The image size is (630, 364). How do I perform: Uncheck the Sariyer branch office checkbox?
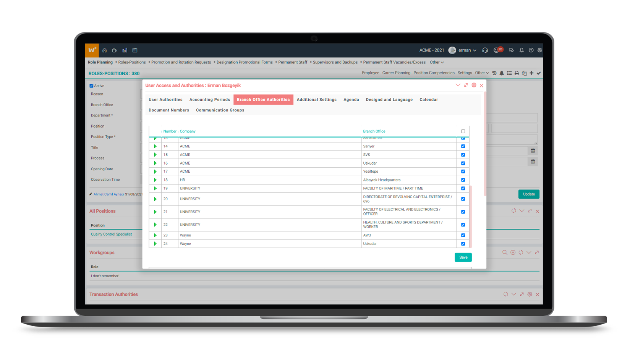pos(463,146)
